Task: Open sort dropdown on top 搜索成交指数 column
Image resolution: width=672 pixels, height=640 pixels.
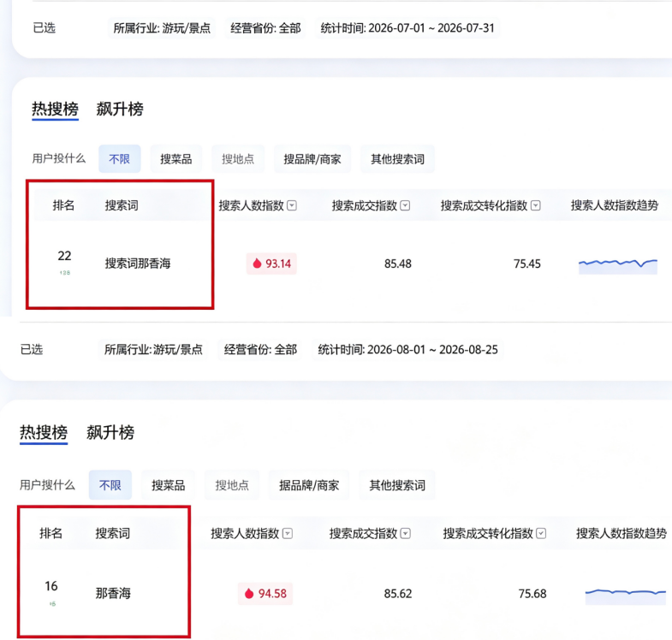Action: (x=405, y=205)
